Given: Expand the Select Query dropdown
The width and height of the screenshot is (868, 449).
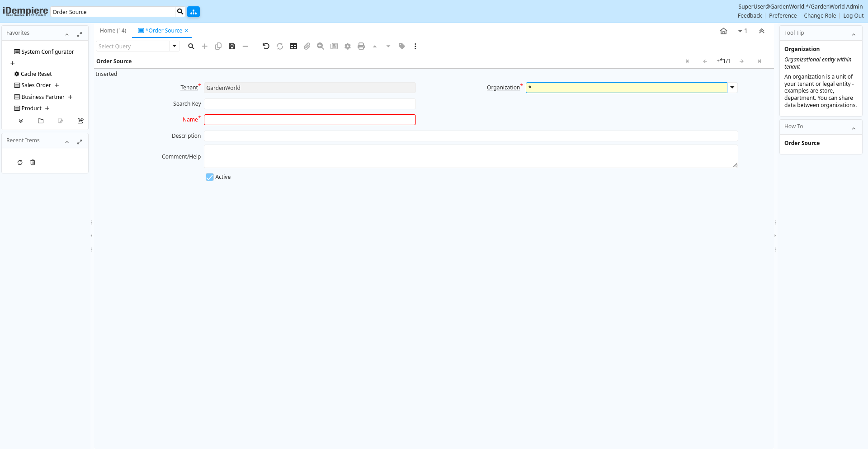Looking at the screenshot, I should pyautogui.click(x=175, y=46).
